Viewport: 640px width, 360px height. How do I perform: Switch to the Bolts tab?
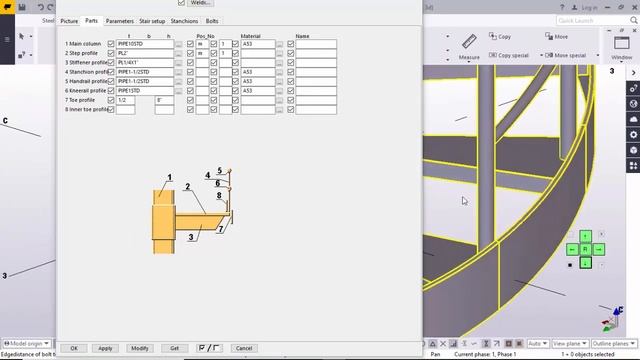[x=212, y=21]
